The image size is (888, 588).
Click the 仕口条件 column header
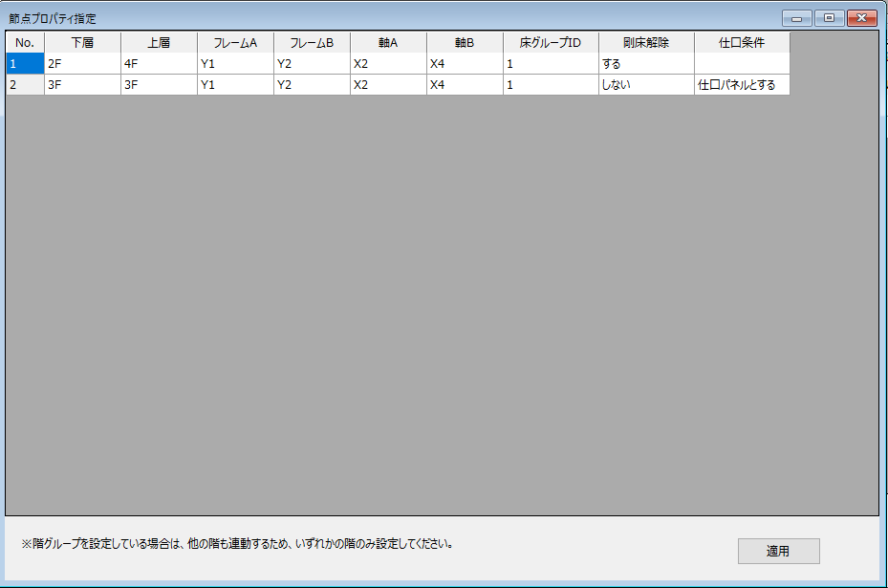point(742,42)
